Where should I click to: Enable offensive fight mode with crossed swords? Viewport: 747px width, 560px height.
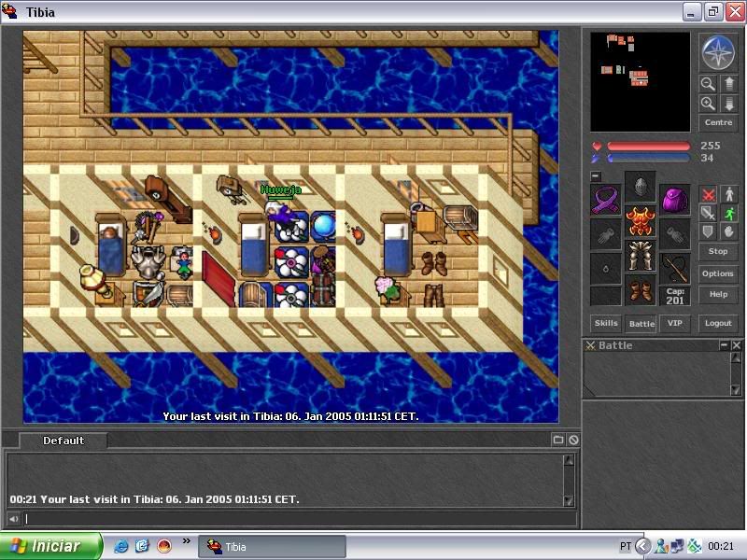tap(708, 194)
